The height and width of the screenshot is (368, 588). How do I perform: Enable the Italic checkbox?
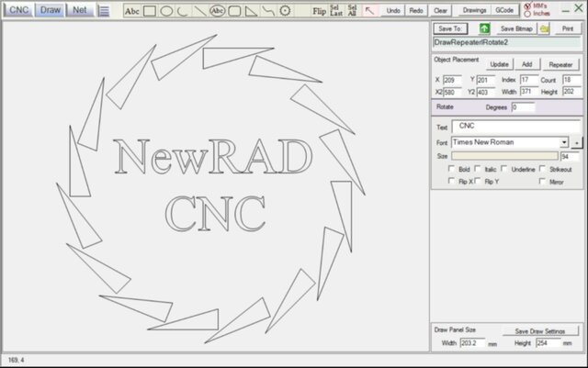coord(478,169)
